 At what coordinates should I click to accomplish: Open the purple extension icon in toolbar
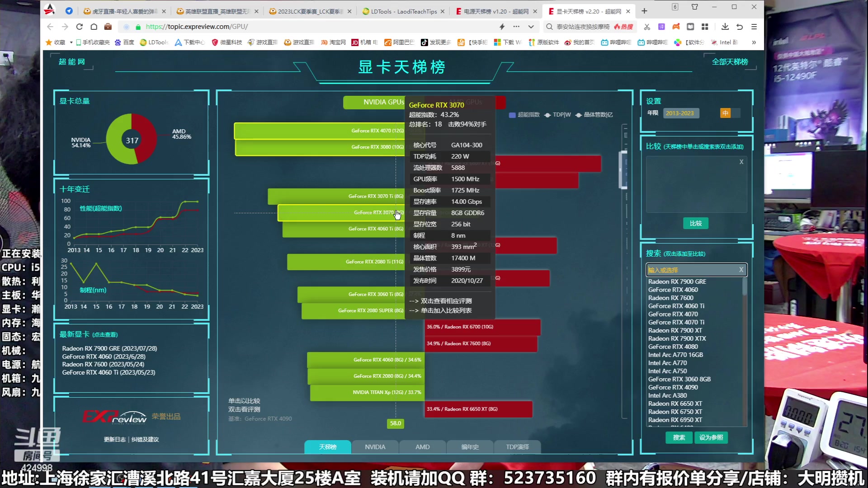661,27
